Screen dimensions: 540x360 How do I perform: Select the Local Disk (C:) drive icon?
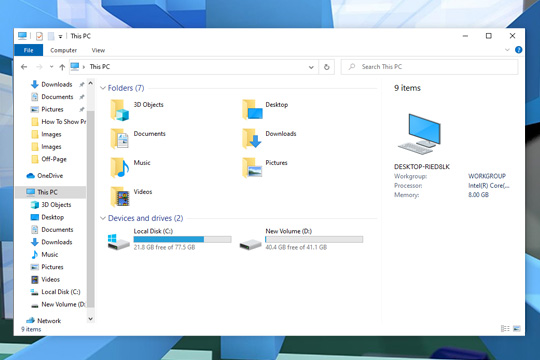coord(118,242)
